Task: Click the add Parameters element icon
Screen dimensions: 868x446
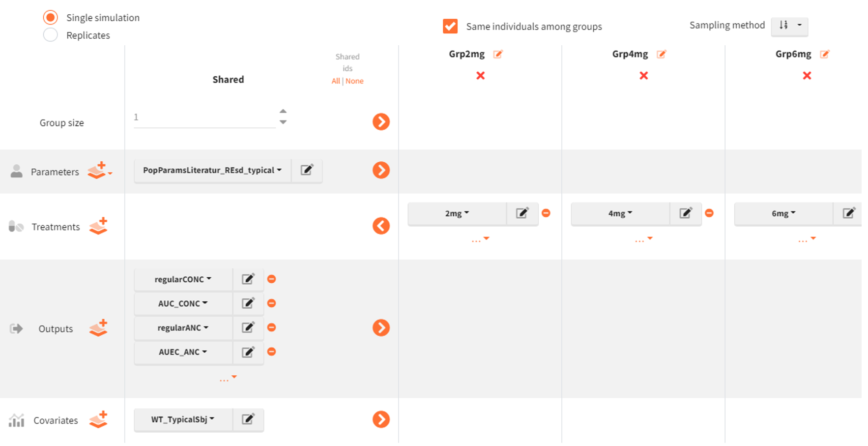Action: [98, 170]
